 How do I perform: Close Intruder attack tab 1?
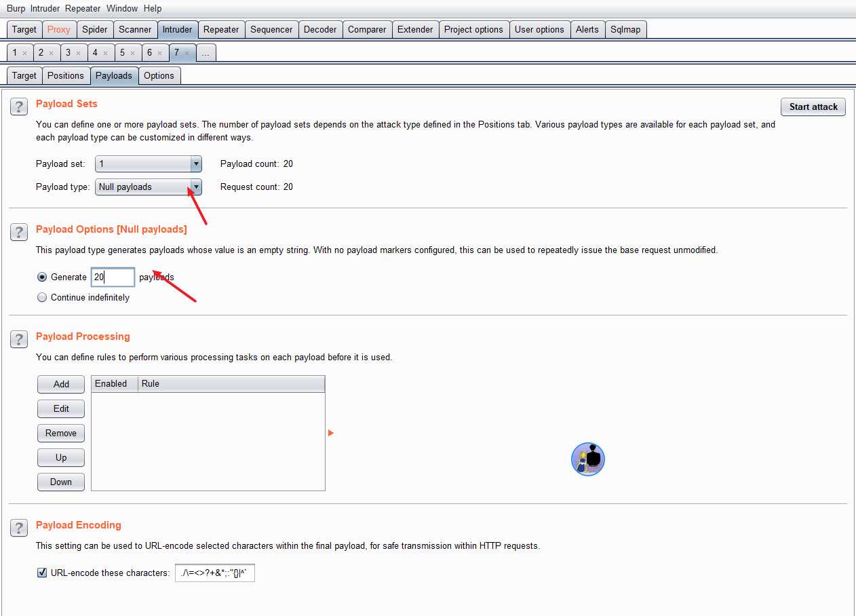[24, 53]
